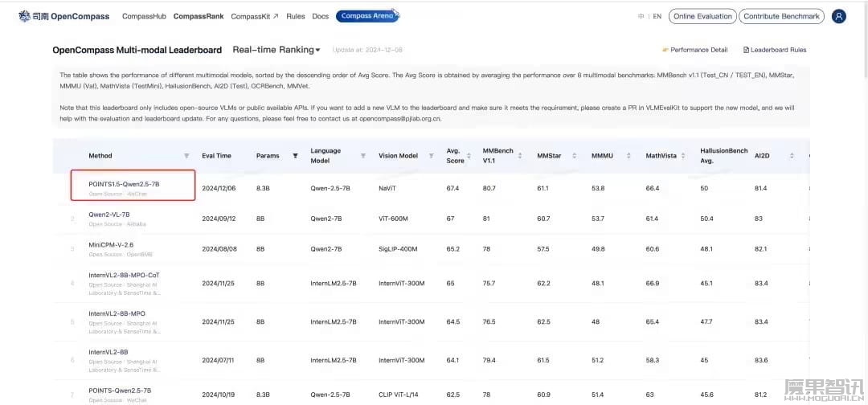Viewport: 868px width, 405px height.
Task: Open the InternVL2-8B-MPO model entry
Action: coord(117,313)
